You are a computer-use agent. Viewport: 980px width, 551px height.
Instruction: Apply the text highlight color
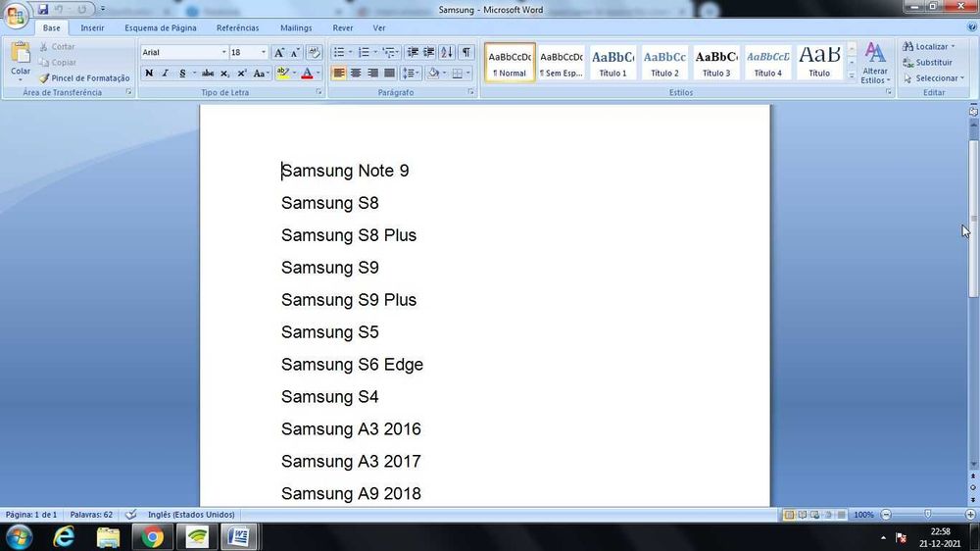tap(282, 74)
